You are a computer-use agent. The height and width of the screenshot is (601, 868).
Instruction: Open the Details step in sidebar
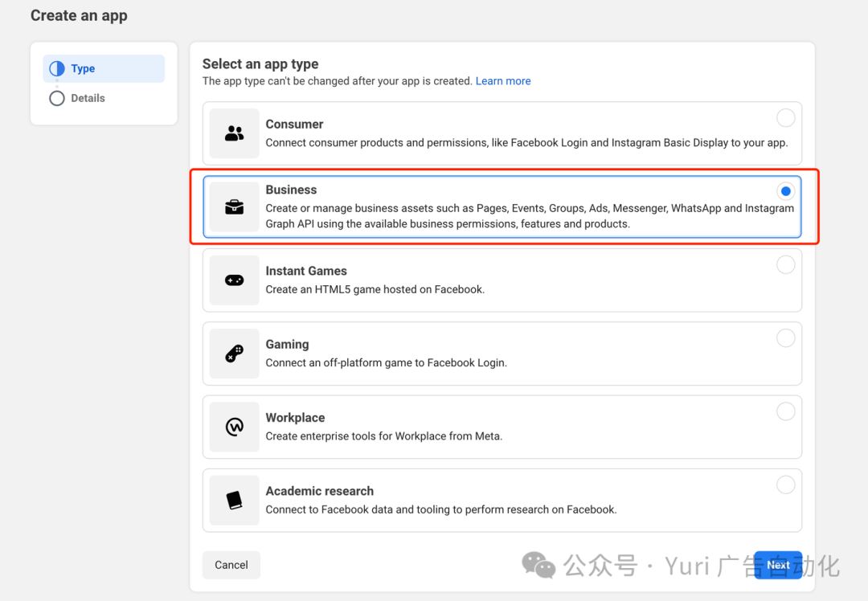104,98
